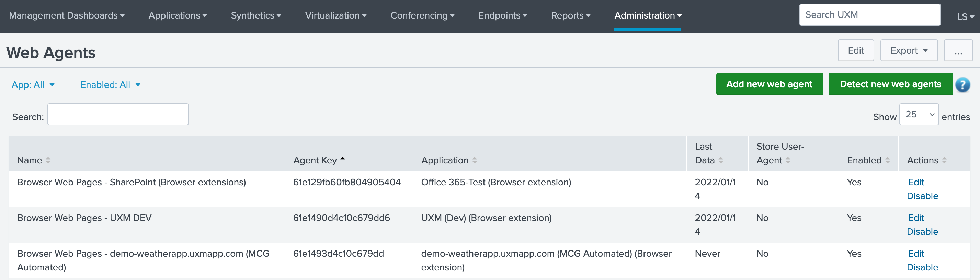Click Add new web agent button
The height and width of the screenshot is (280, 980).
769,84
